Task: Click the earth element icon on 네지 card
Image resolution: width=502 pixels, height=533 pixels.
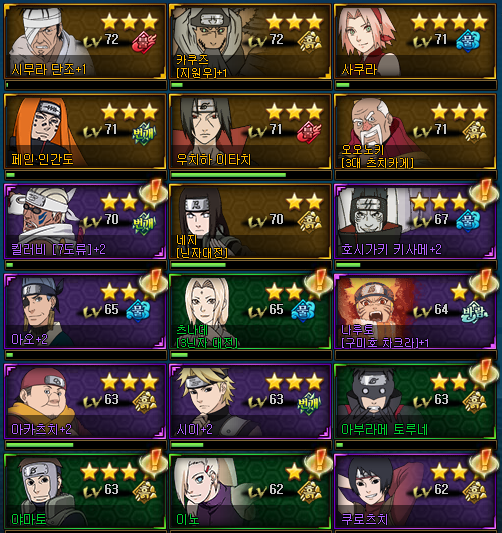Action: (309, 222)
